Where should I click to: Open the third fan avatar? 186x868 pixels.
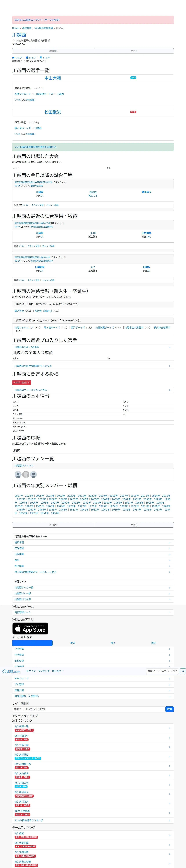pyautogui.click(x=33, y=475)
